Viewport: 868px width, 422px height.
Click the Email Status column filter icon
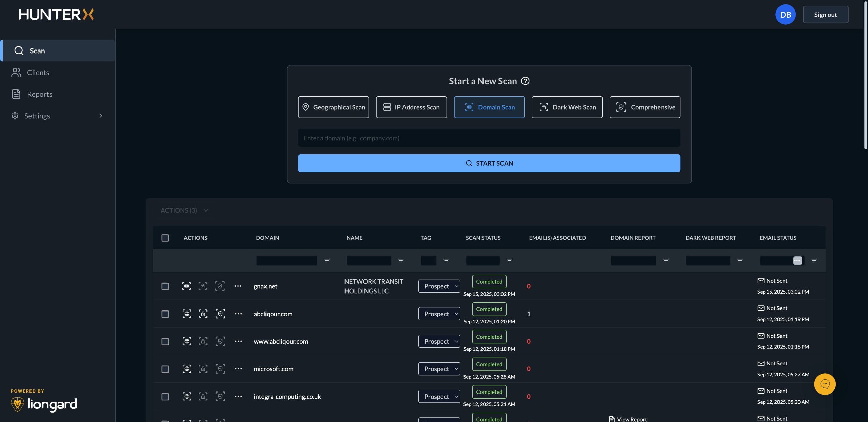click(x=814, y=260)
